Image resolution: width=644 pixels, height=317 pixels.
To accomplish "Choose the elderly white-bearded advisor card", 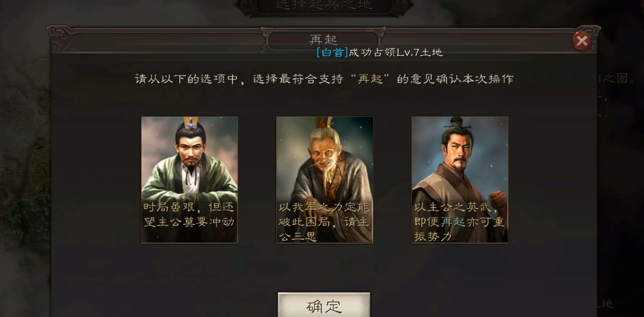I will click(325, 180).
